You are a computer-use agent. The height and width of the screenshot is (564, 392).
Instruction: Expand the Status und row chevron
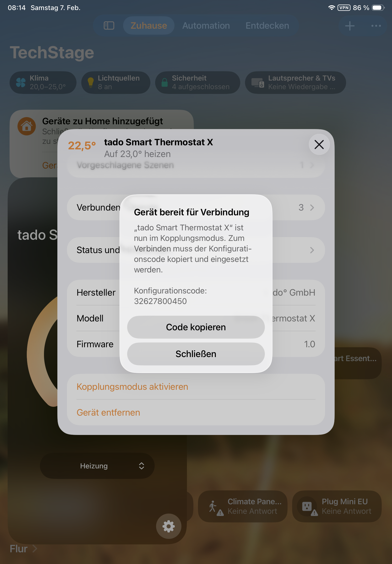[x=312, y=250]
